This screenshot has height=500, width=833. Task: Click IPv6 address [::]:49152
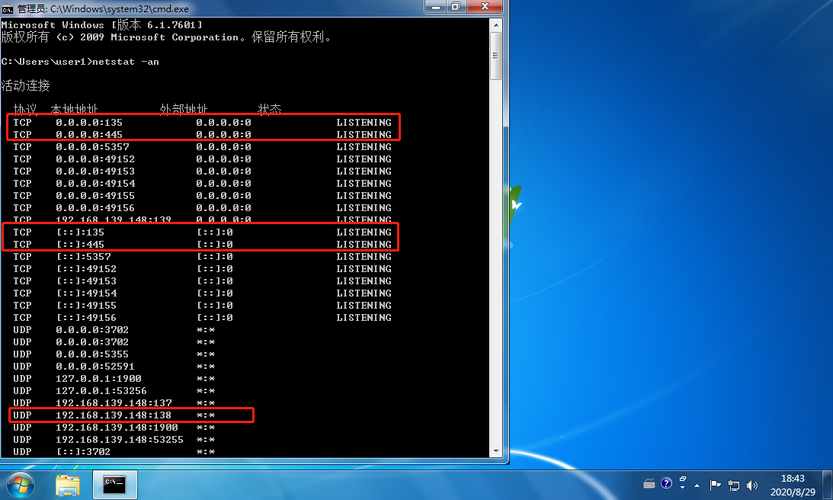pos(86,269)
